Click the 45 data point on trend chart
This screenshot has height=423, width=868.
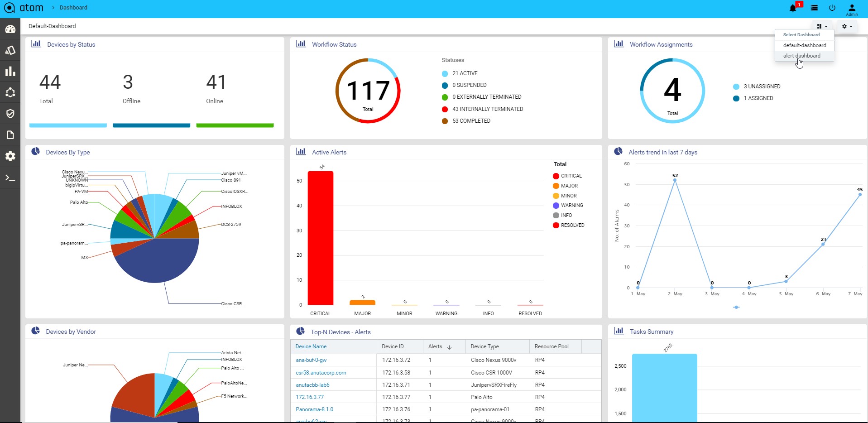coord(860,195)
